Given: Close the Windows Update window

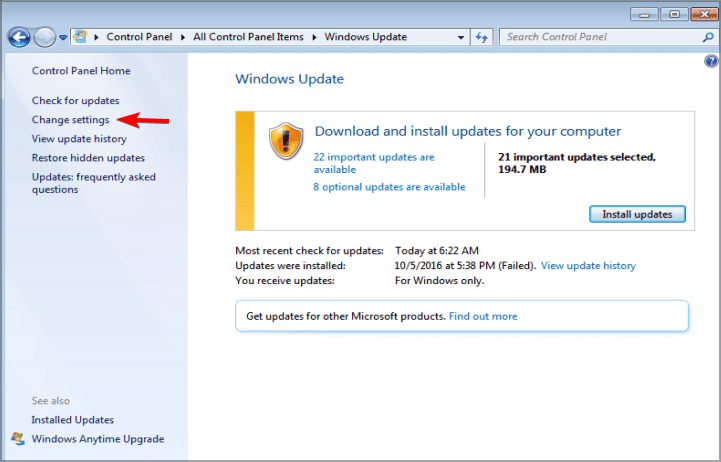Looking at the screenshot, I should point(704,15).
